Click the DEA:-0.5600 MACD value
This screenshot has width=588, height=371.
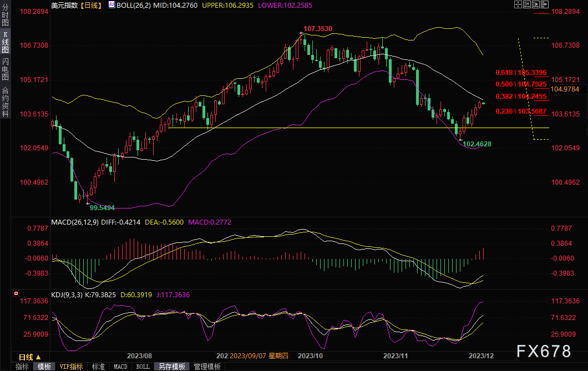(164, 222)
